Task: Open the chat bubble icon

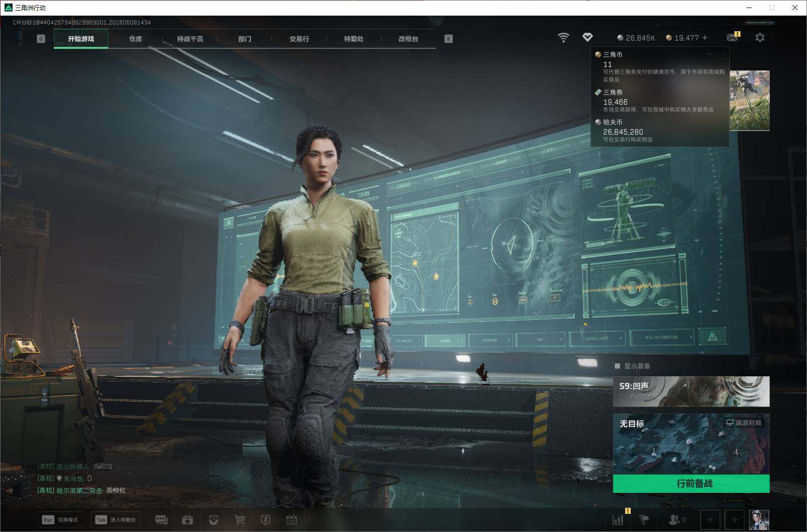Action: point(161,520)
